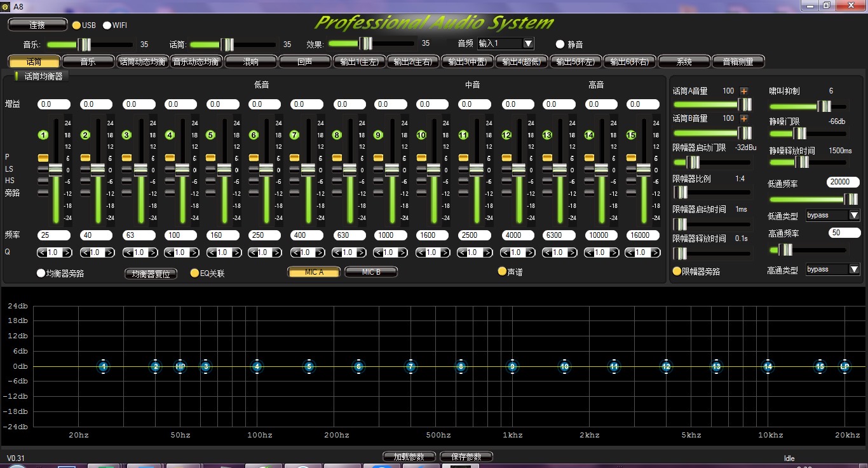Screen dimensions: 868x468
Task: Select the WIFI connection option
Action: click(107, 25)
